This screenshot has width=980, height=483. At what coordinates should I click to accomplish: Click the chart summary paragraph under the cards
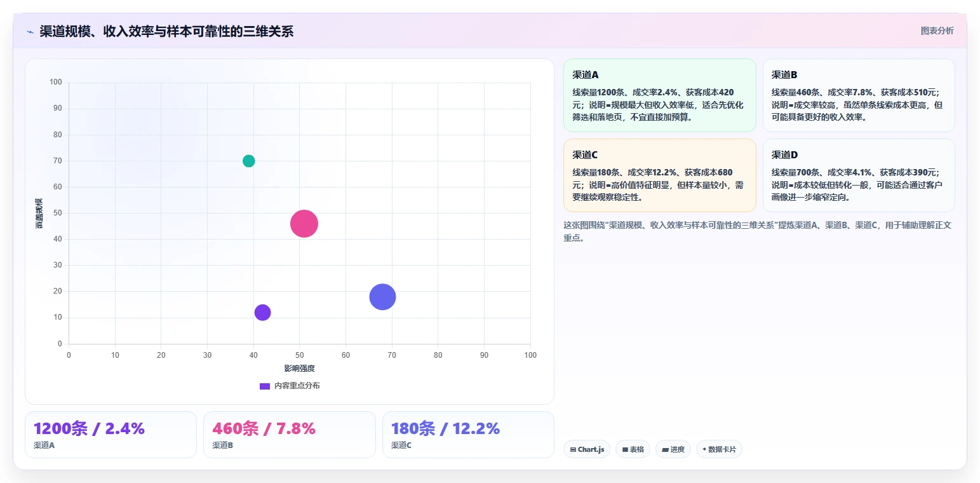[757, 231]
